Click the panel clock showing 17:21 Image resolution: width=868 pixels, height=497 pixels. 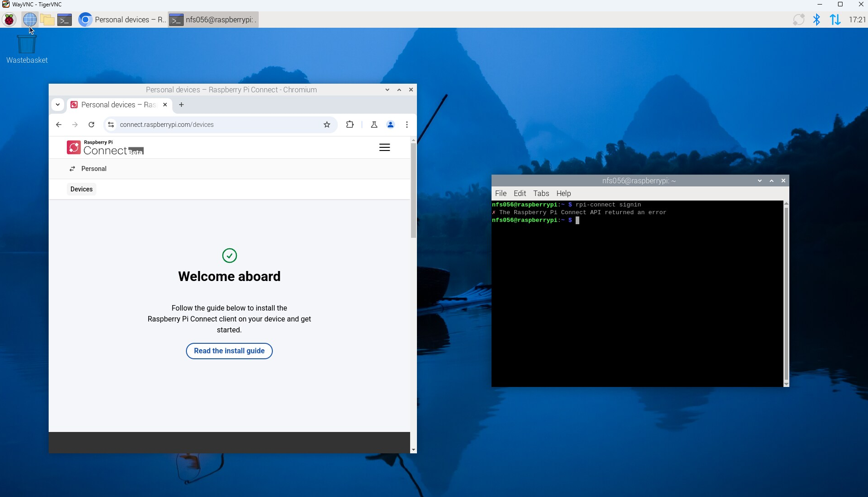[857, 20]
